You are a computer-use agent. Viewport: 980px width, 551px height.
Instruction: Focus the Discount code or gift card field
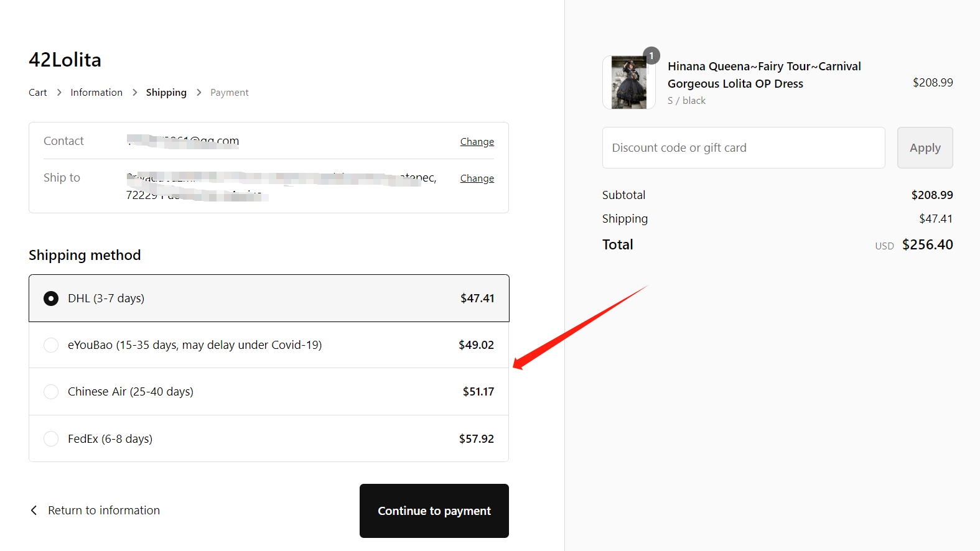tap(744, 148)
